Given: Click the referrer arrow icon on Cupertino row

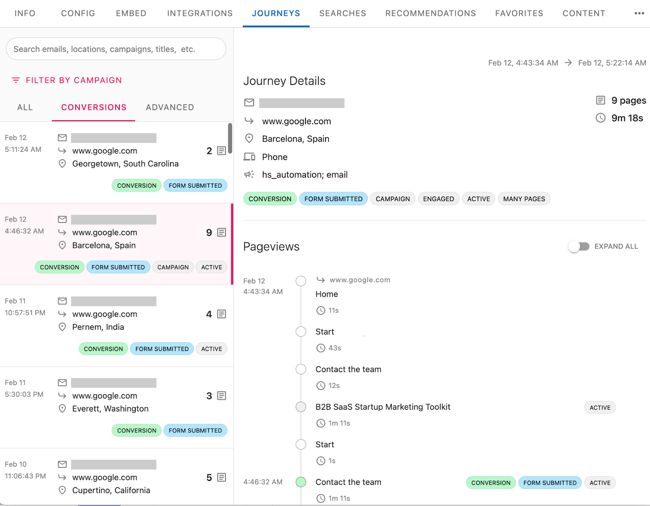Looking at the screenshot, I should 62,477.
